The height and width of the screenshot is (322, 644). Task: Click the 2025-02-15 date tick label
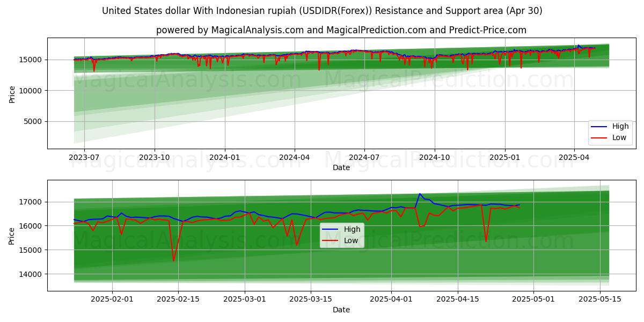tap(179, 300)
